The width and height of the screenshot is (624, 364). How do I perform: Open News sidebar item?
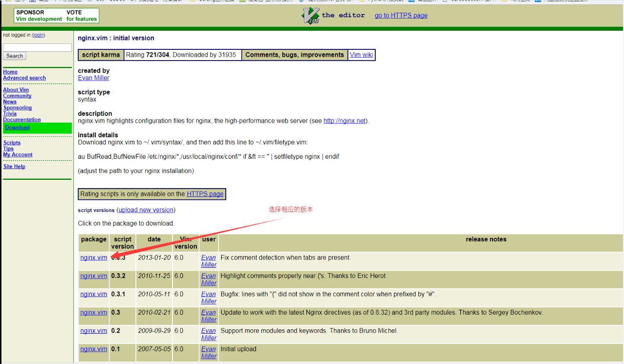[x=10, y=102]
